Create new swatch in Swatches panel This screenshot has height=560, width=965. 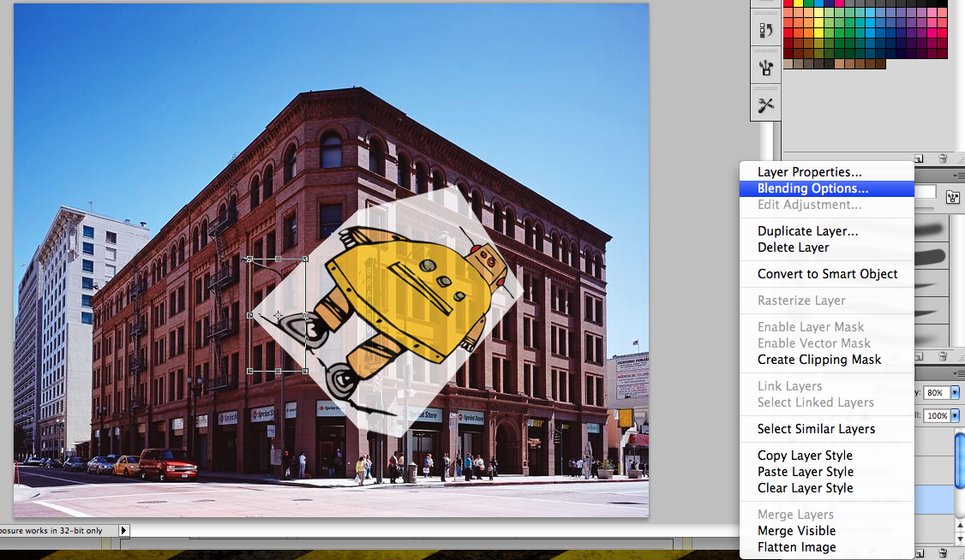[x=919, y=158]
